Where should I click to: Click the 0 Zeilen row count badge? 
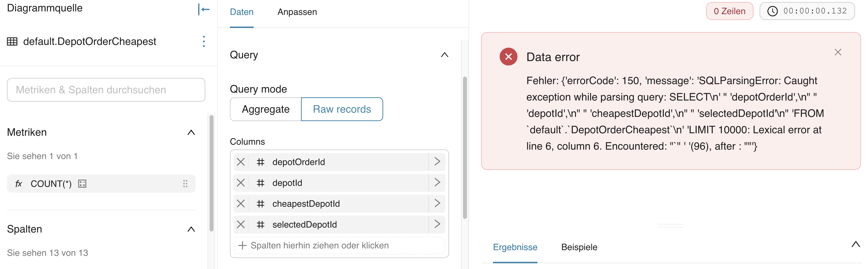[x=729, y=11]
